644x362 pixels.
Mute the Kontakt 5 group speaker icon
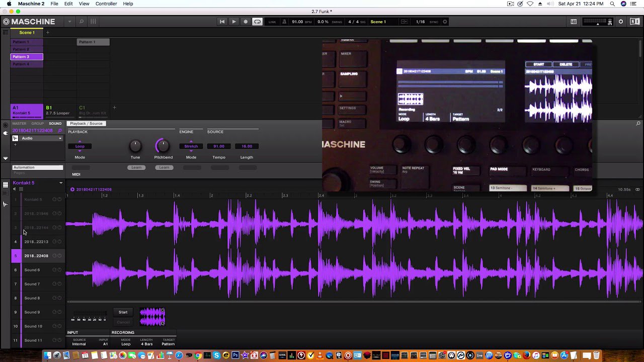pos(14,189)
